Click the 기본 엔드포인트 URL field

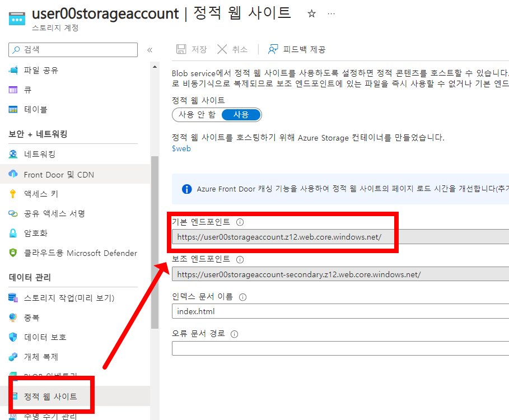click(x=340, y=237)
